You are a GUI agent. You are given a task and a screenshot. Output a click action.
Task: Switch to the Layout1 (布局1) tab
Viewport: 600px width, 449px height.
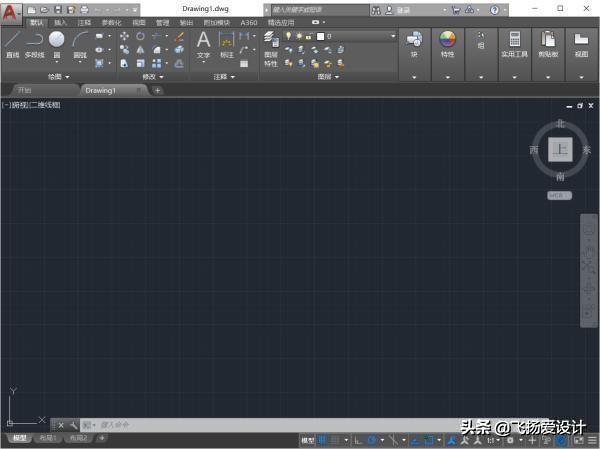tap(48, 438)
